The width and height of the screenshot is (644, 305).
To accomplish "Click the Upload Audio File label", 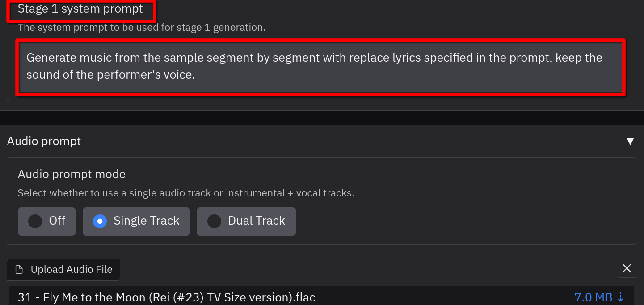I will pyautogui.click(x=72, y=270).
